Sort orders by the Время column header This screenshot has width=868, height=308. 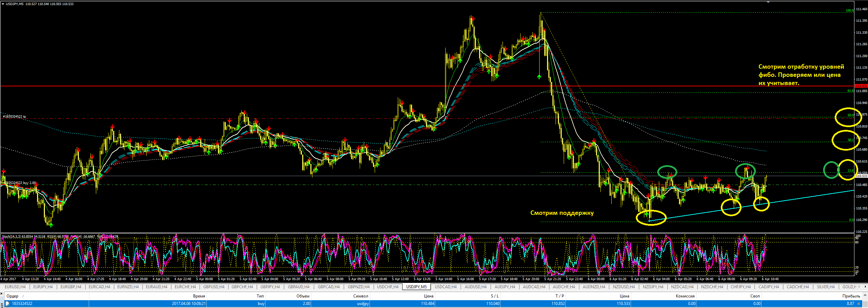tap(199, 296)
